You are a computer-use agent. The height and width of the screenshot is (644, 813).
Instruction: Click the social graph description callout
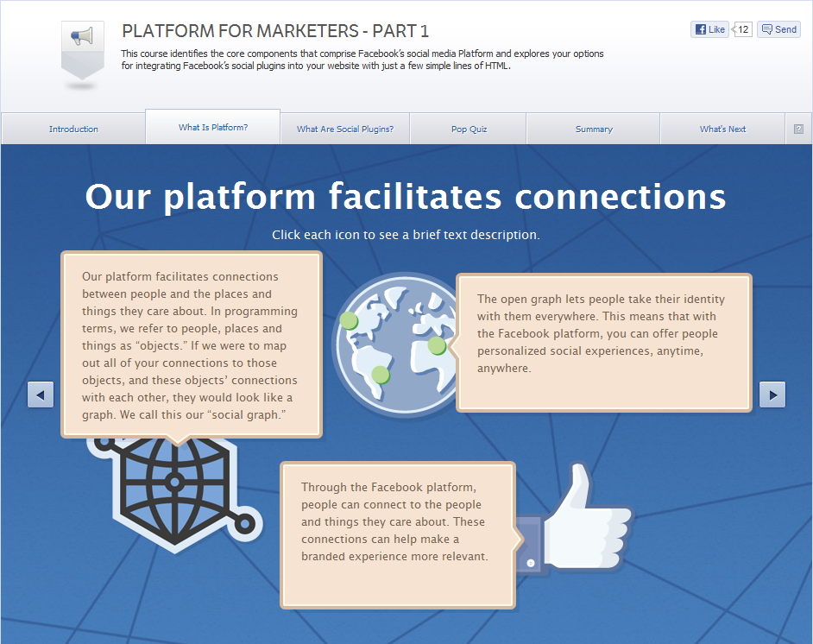point(192,344)
